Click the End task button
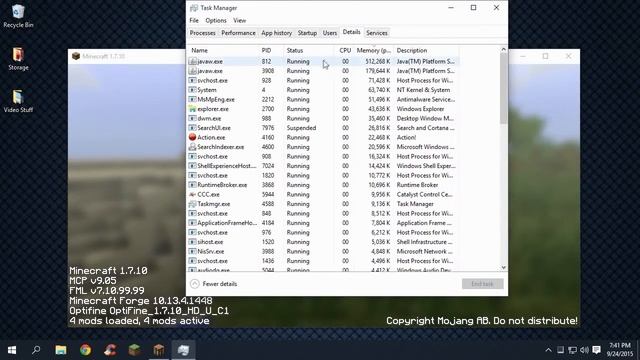640x360 pixels. [x=482, y=284]
